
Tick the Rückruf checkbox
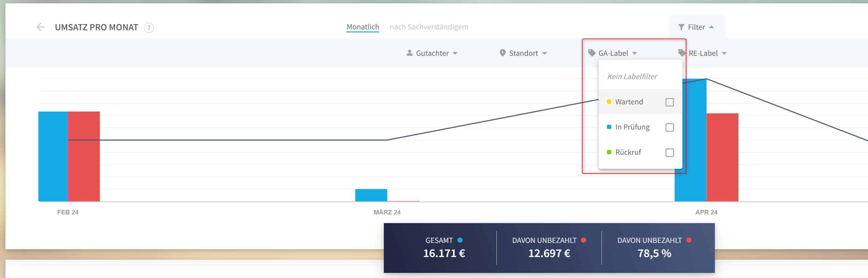click(x=669, y=152)
